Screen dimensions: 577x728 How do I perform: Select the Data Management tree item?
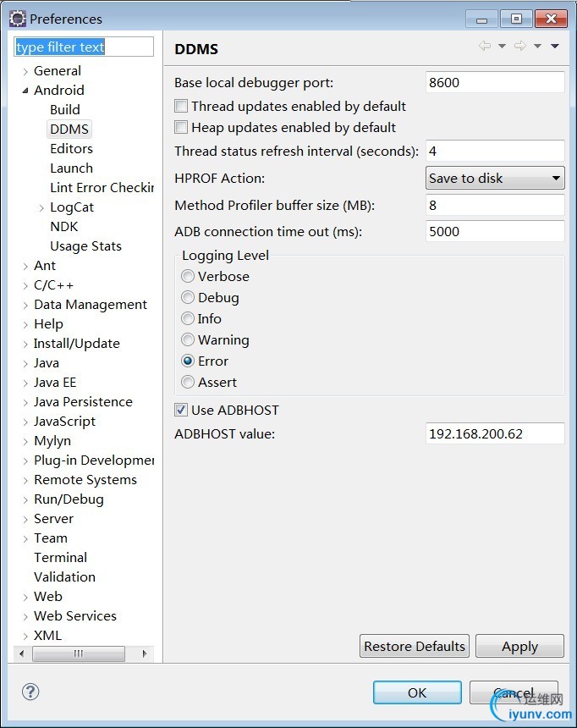(91, 305)
